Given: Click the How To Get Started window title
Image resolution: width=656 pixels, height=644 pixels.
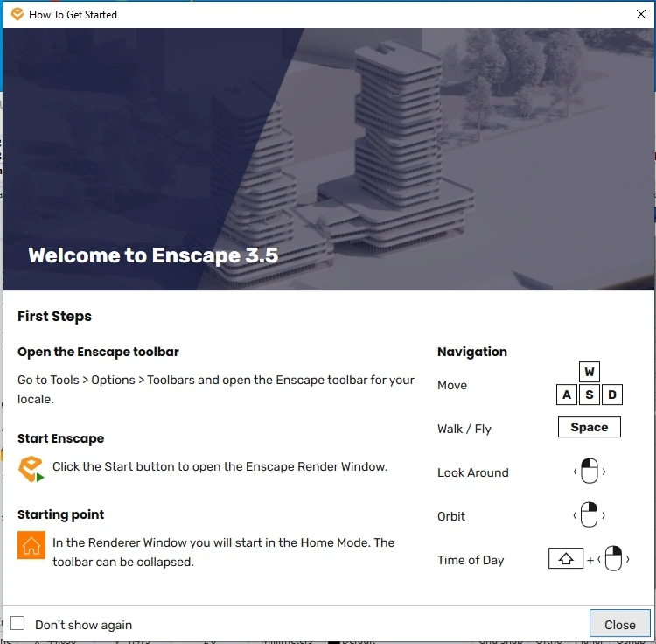Looking at the screenshot, I should (x=73, y=15).
